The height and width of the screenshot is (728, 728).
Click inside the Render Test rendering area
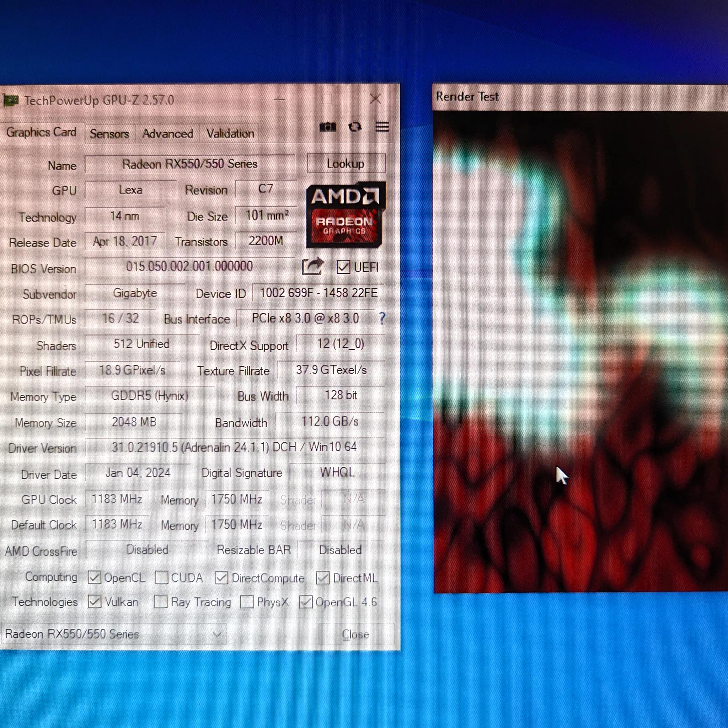point(580,351)
